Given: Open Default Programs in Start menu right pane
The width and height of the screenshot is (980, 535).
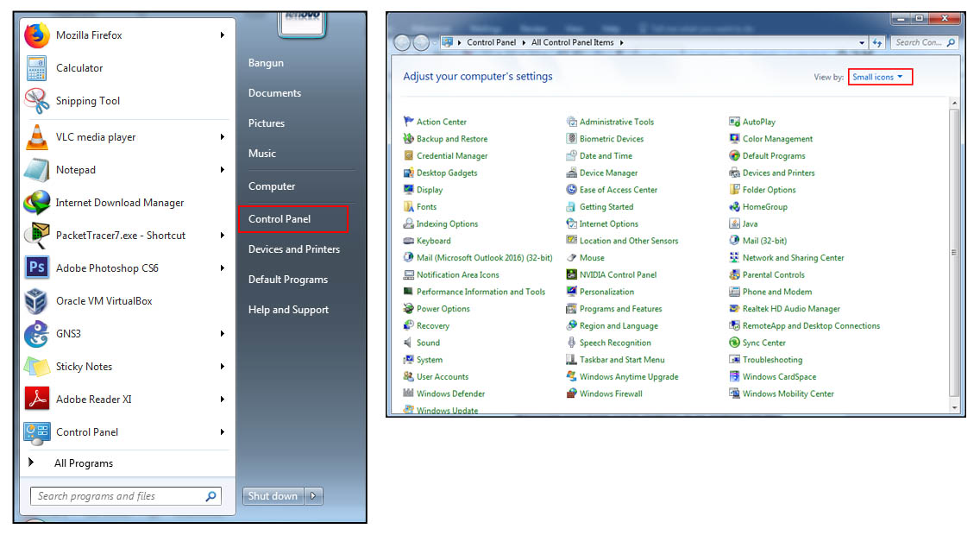Looking at the screenshot, I should (x=288, y=280).
